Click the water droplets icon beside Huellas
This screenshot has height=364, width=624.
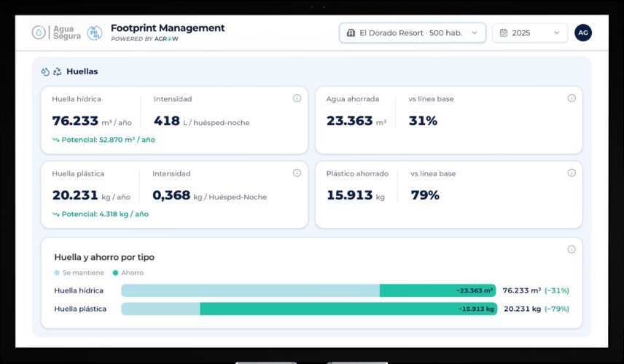[45, 71]
